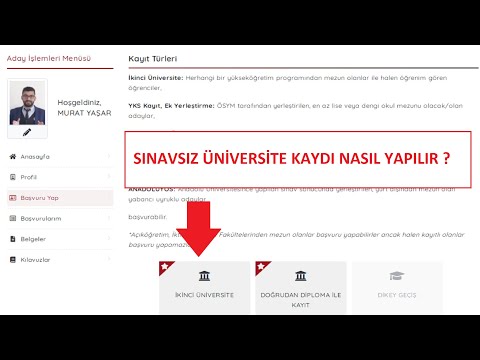Viewport: 480px width, 360px height.
Task: Click the Doğrudan Diploma building icon
Action: [301, 276]
